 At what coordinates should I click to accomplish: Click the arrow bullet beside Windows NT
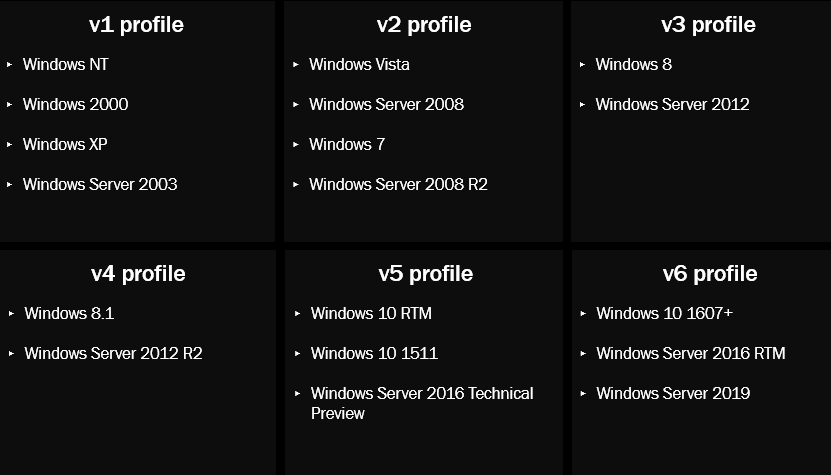coord(10,65)
